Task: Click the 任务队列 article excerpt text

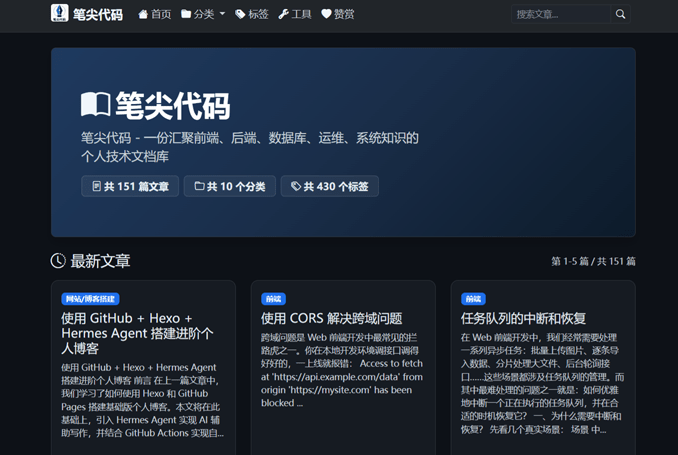Action: point(542,383)
